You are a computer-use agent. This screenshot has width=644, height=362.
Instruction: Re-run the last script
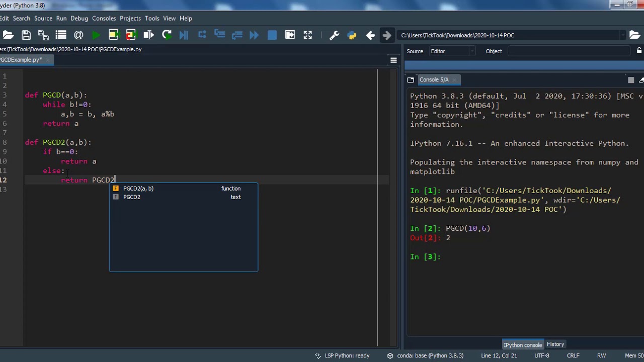167,35
